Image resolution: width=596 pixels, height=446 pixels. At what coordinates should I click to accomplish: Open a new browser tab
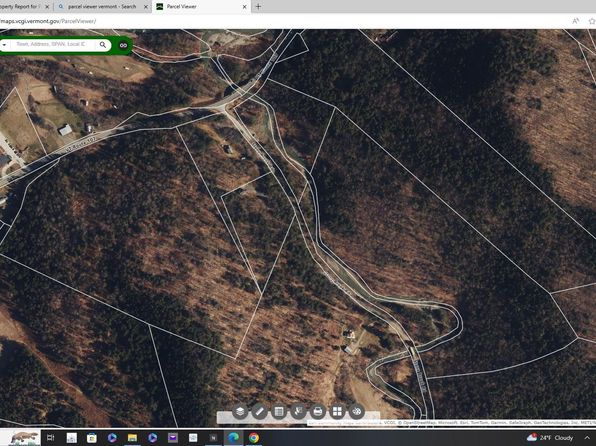click(258, 6)
